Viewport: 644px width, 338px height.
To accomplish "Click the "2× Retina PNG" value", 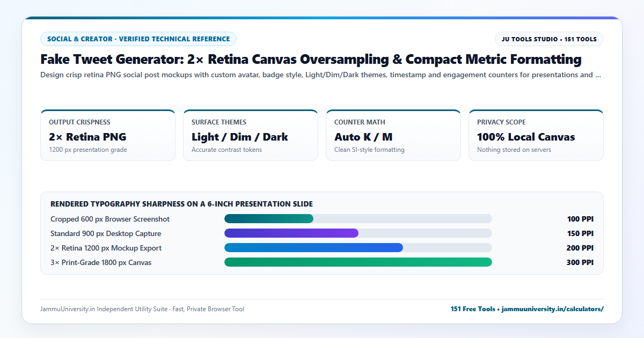I will (87, 137).
